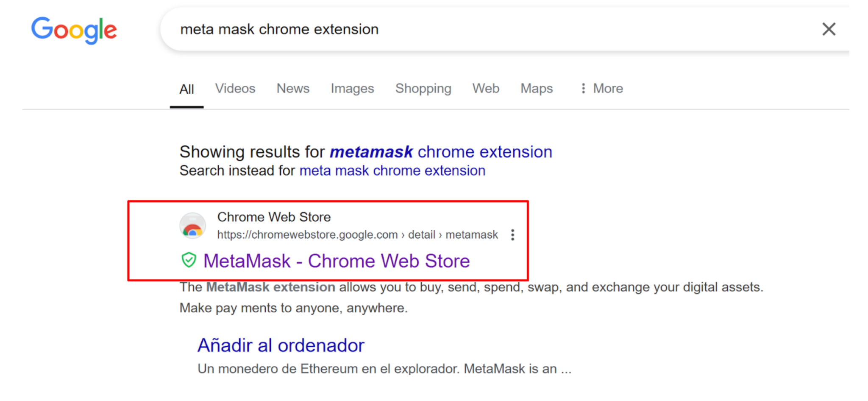Clear the search box with X
The height and width of the screenshot is (401, 868).
829,29
